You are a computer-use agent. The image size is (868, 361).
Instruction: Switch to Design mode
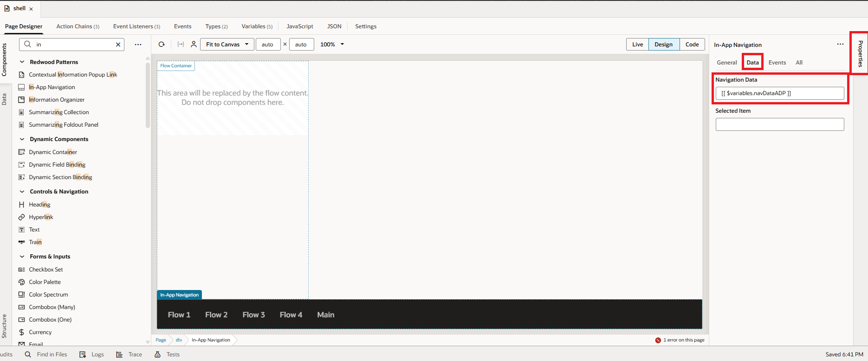point(664,45)
